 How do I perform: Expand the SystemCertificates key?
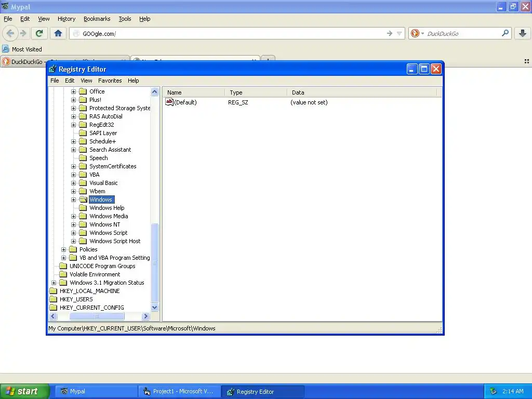tap(73, 166)
